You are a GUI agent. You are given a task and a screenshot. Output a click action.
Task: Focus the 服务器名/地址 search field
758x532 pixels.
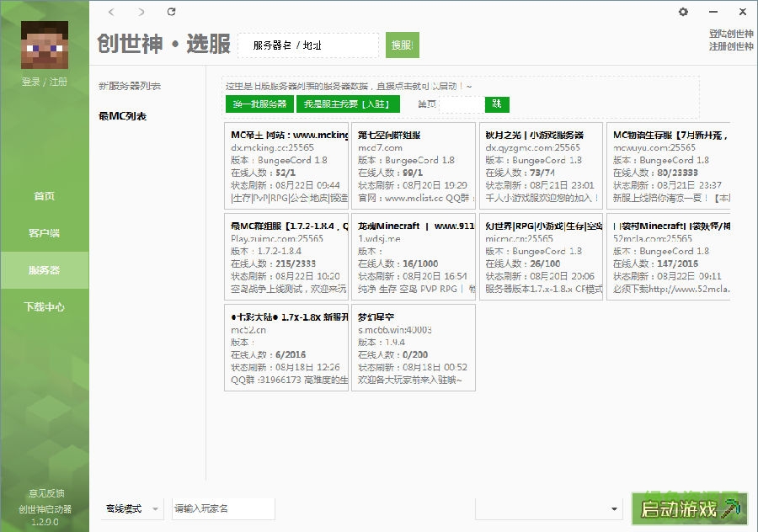pyautogui.click(x=308, y=45)
